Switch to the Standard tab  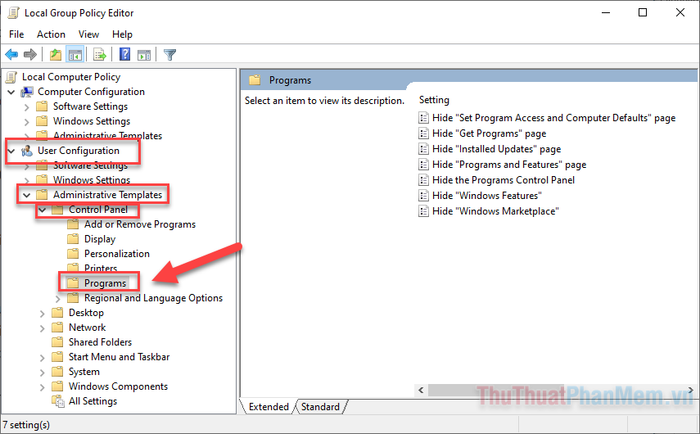[320, 407]
